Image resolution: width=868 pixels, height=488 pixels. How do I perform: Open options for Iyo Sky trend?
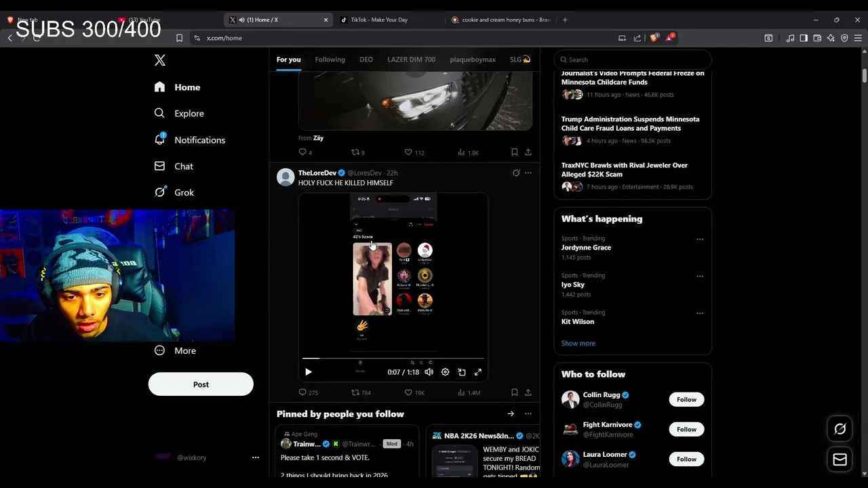click(700, 277)
